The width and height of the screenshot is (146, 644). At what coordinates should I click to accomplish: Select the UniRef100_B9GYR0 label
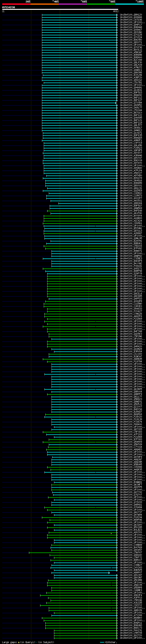pos(131,40)
